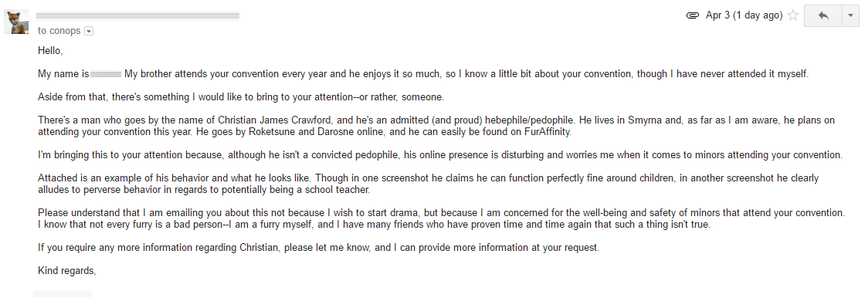Click the 'Aside from that' paragraph
This screenshot has height=308, width=868.
click(x=241, y=97)
